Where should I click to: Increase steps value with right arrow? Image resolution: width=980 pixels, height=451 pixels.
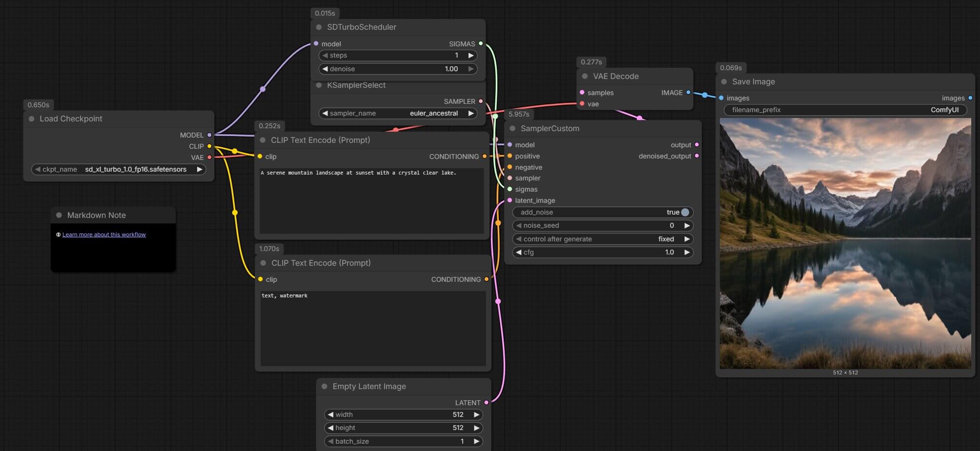point(471,56)
